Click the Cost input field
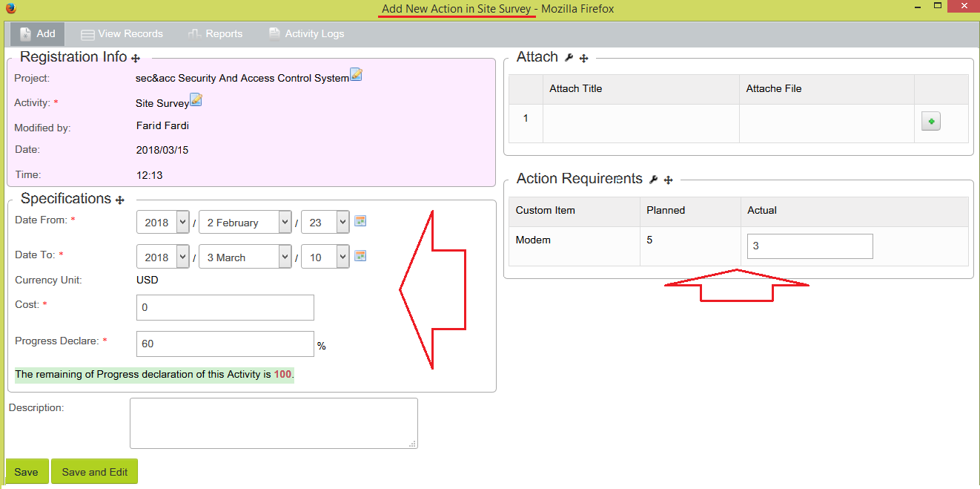The width and height of the screenshot is (980, 489). [225, 307]
